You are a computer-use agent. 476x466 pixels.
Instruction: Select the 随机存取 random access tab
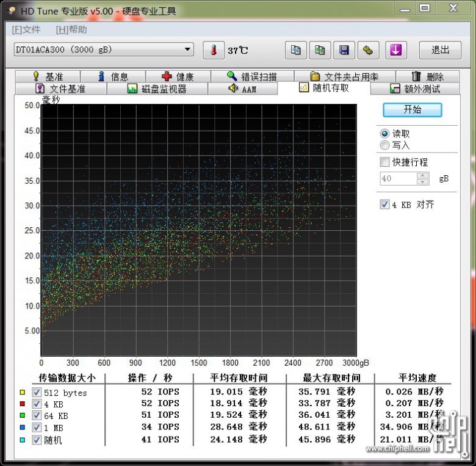pyautogui.click(x=324, y=88)
